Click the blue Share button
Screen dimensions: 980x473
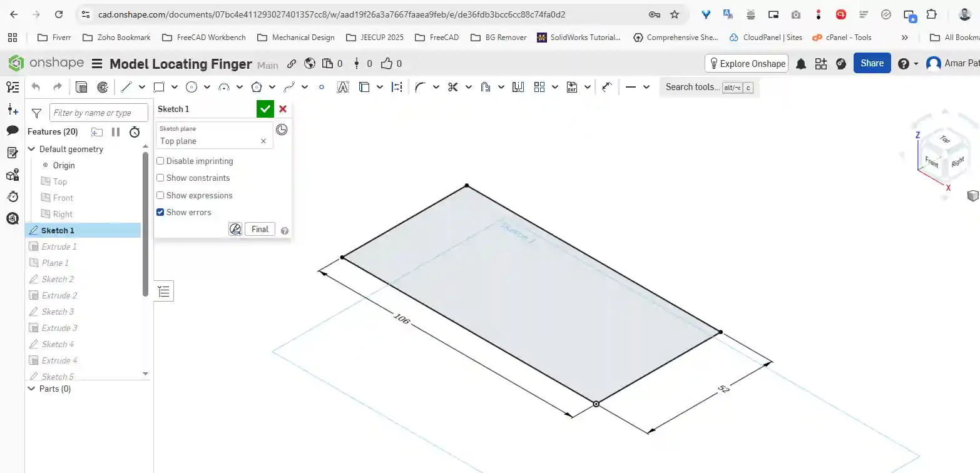tap(872, 63)
